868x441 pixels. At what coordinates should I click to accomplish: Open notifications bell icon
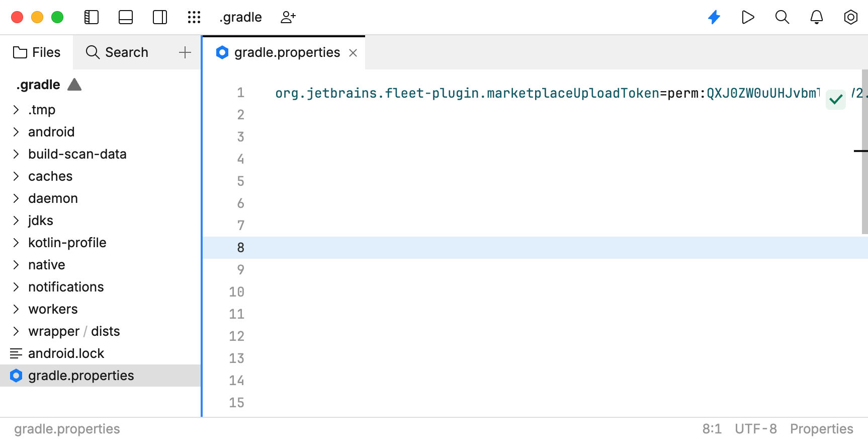(x=816, y=17)
